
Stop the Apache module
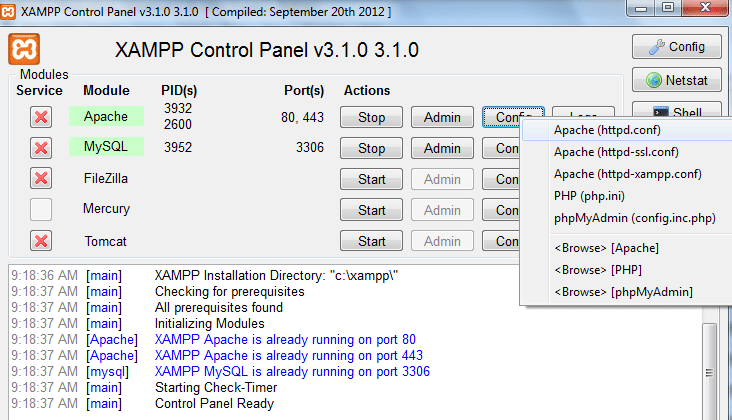tap(371, 118)
